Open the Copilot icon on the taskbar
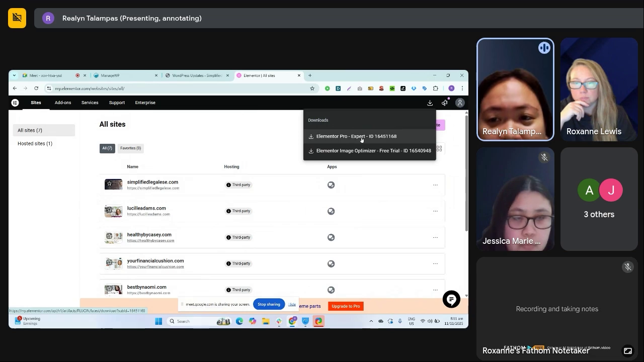The height and width of the screenshot is (362, 644). point(253,321)
